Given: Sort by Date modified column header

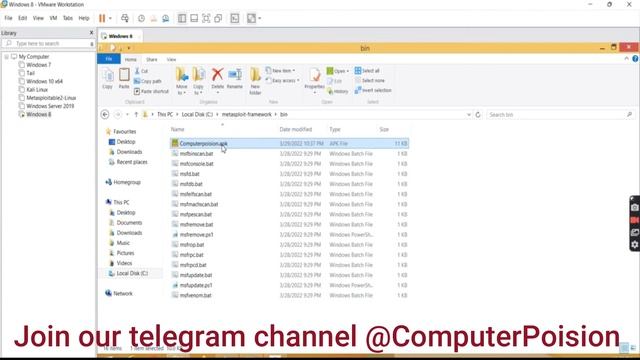Looking at the screenshot, I should tap(296, 129).
